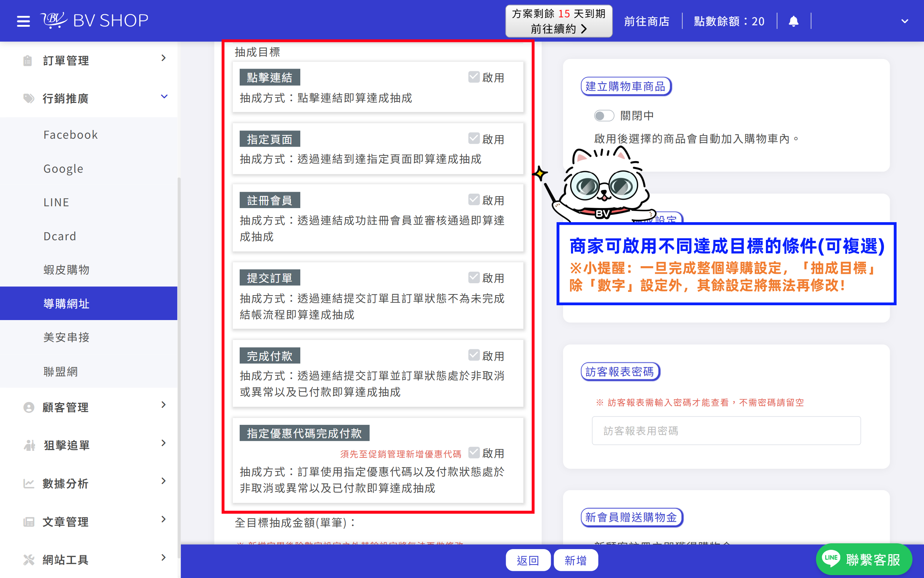Open the Facebook submenu item
The width and height of the screenshot is (924, 578).
[88, 134]
